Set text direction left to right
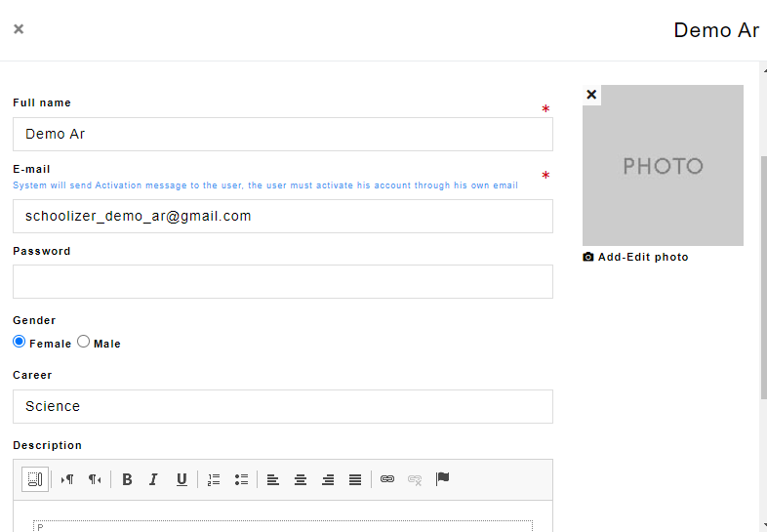 (67, 479)
